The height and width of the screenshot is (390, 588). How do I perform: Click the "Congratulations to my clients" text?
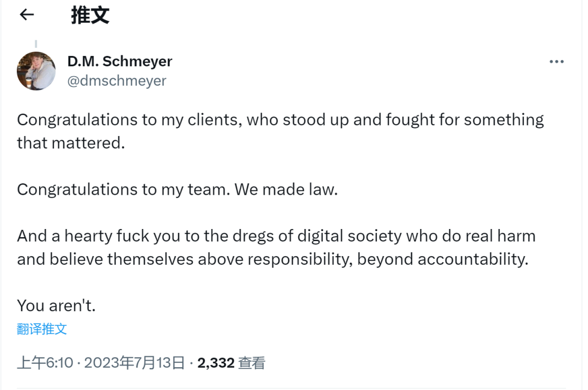(128, 120)
